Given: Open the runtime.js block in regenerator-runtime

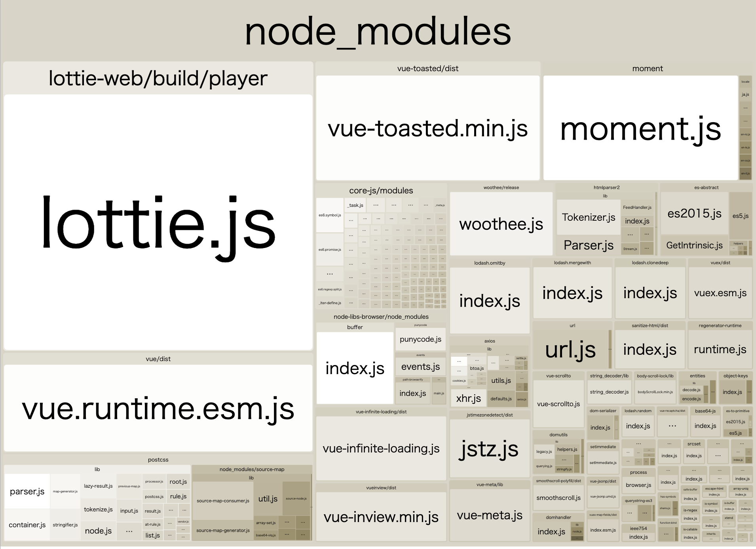Looking at the screenshot, I should click(720, 350).
